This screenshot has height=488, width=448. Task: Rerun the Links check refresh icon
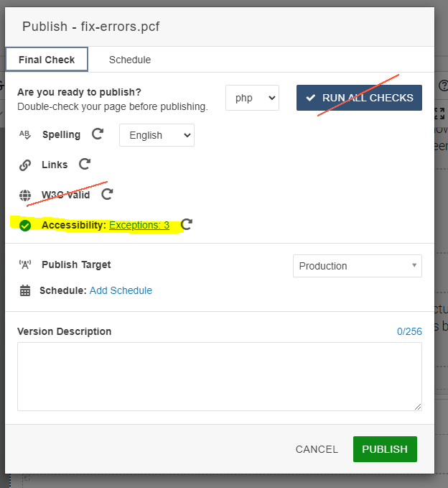click(85, 165)
